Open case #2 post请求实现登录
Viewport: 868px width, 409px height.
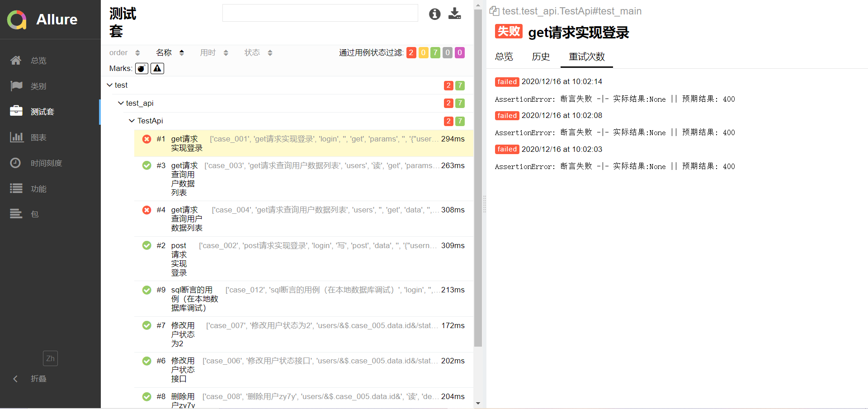tap(304, 259)
